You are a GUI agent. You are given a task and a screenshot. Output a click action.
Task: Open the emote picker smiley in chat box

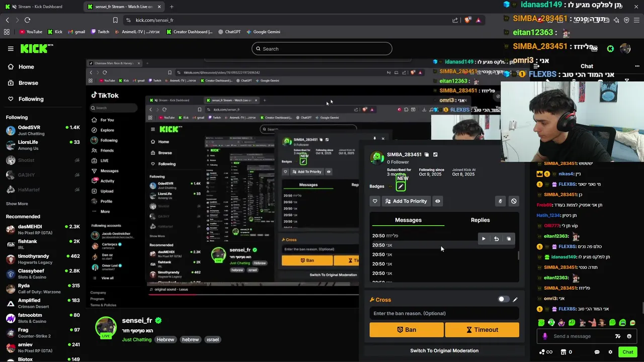coord(629,336)
